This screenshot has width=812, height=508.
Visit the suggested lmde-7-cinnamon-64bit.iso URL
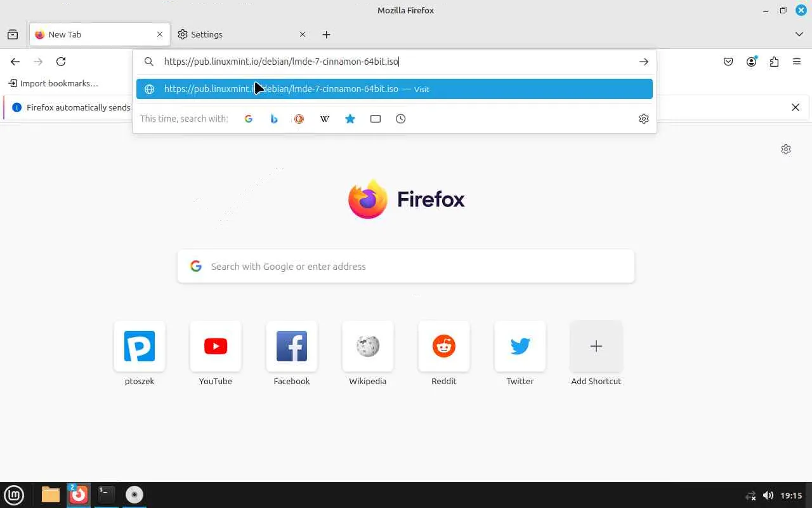[x=395, y=89]
